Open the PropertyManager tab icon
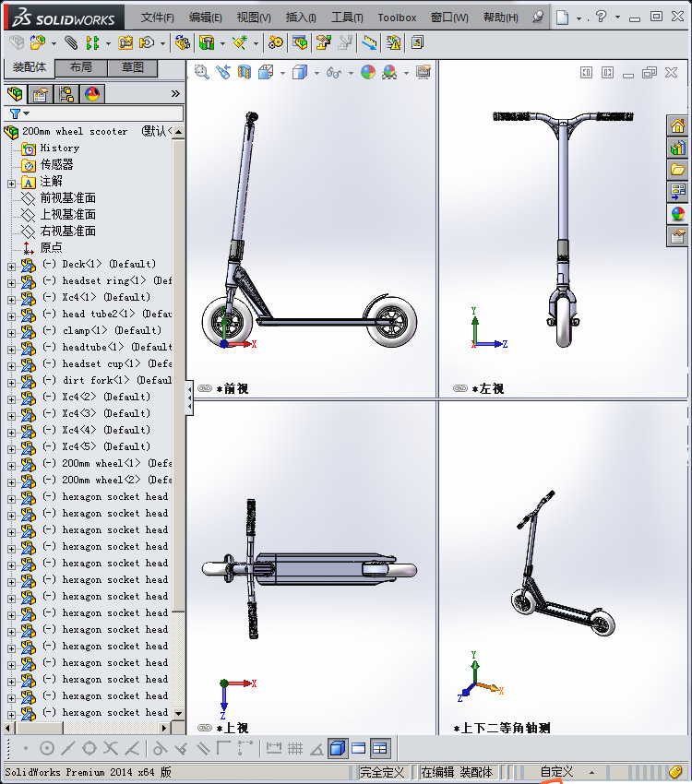 click(40, 93)
